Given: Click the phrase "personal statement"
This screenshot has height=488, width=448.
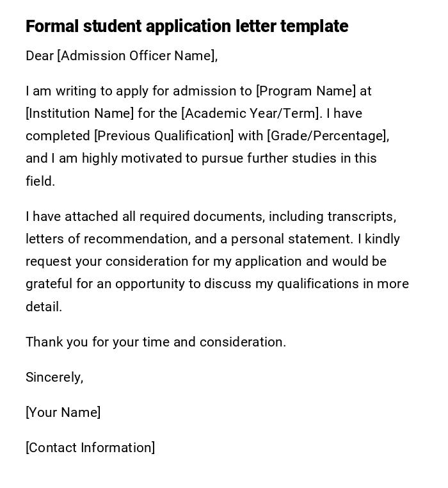Looking at the screenshot, I should point(291,239).
